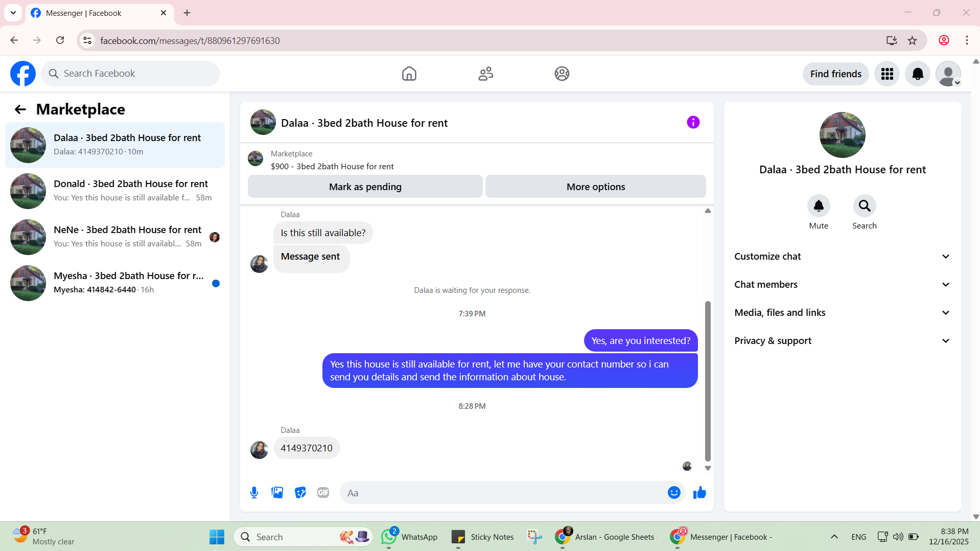
Task: Open the Groups icon in top navigation
Action: pos(562,74)
